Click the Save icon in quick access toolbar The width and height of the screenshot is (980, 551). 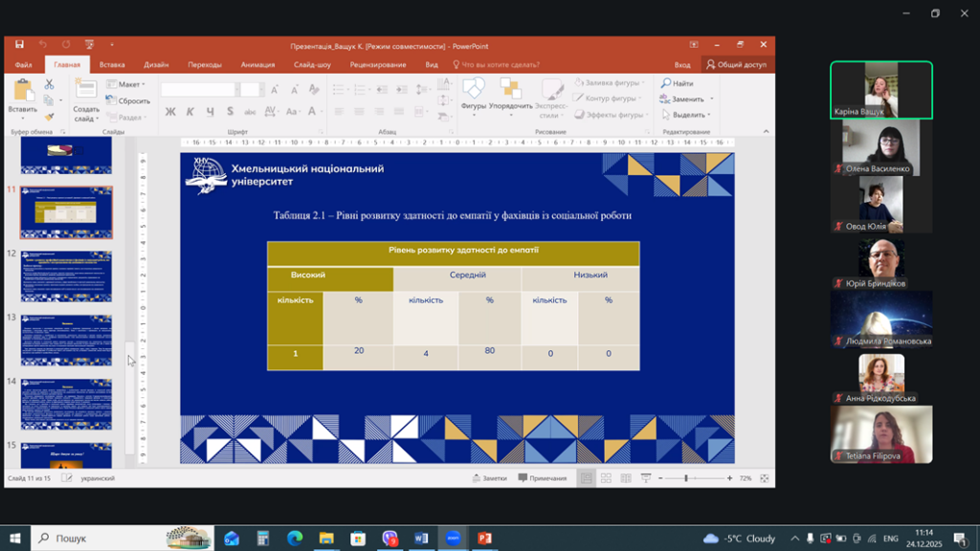coord(19,44)
